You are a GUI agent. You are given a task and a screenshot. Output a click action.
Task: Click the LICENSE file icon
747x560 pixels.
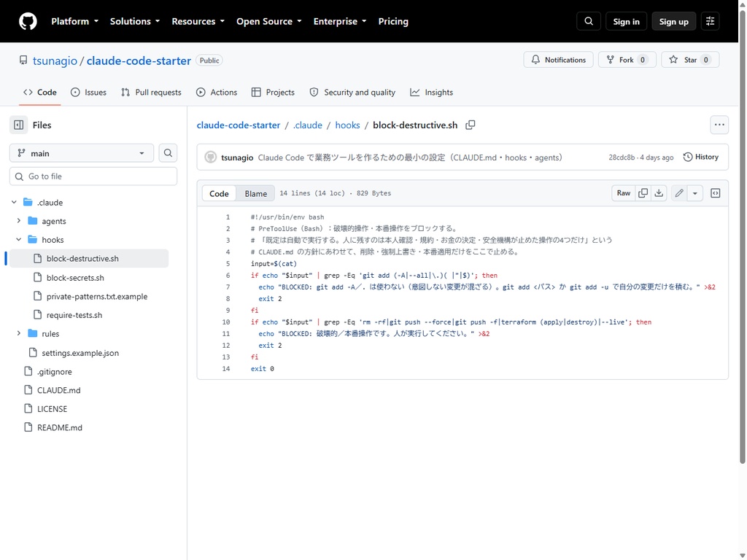(28, 409)
